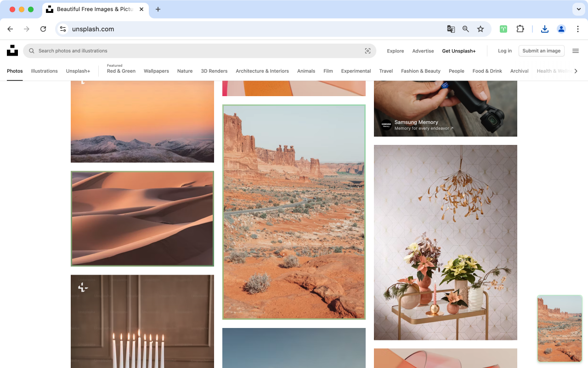Click the browser forward arrow
This screenshot has height=368, width=588.
[x=27, y=29]
